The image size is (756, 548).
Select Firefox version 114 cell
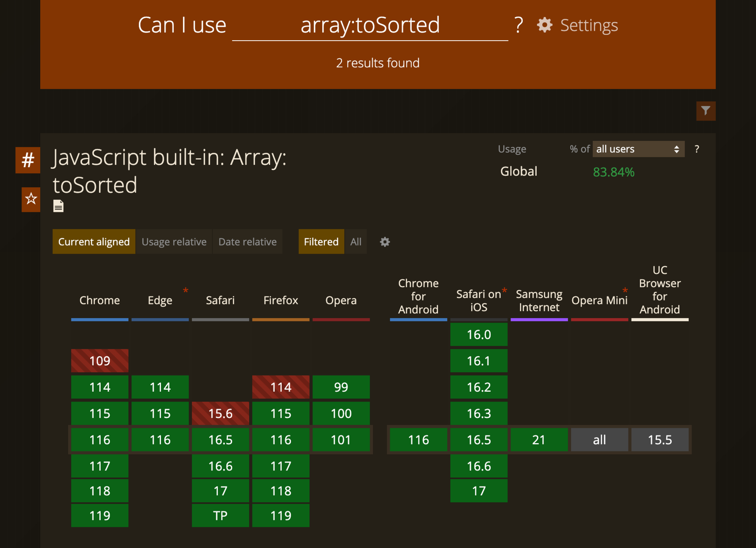tap(281, 387)
